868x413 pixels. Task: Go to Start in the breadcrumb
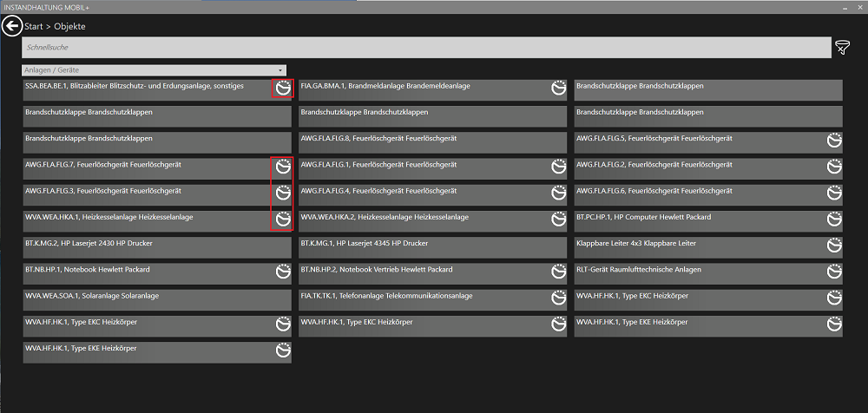pos(34,27)
